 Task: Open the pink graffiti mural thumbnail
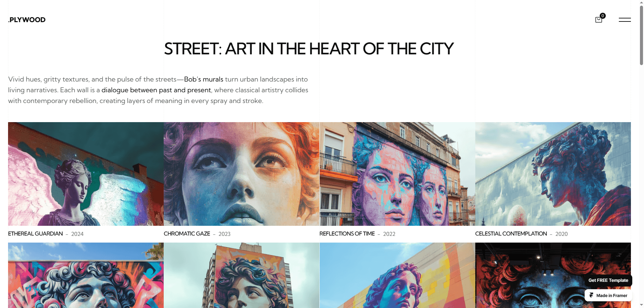86,275
